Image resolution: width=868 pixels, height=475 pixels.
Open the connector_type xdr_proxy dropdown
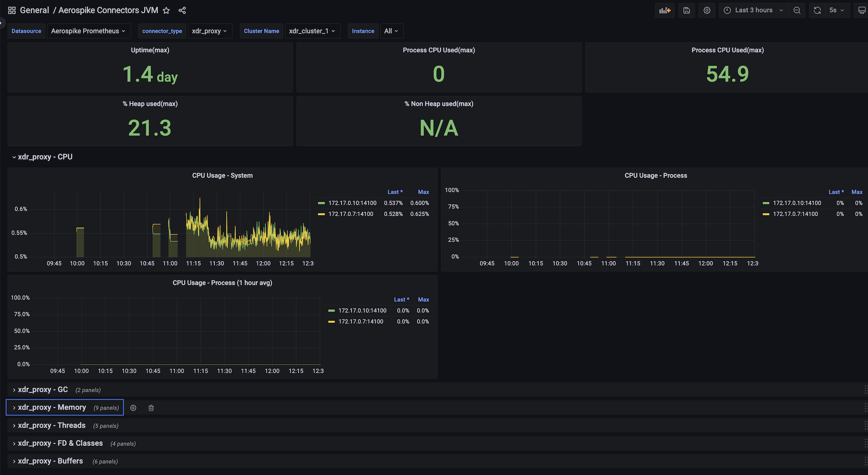click(210, 31)
